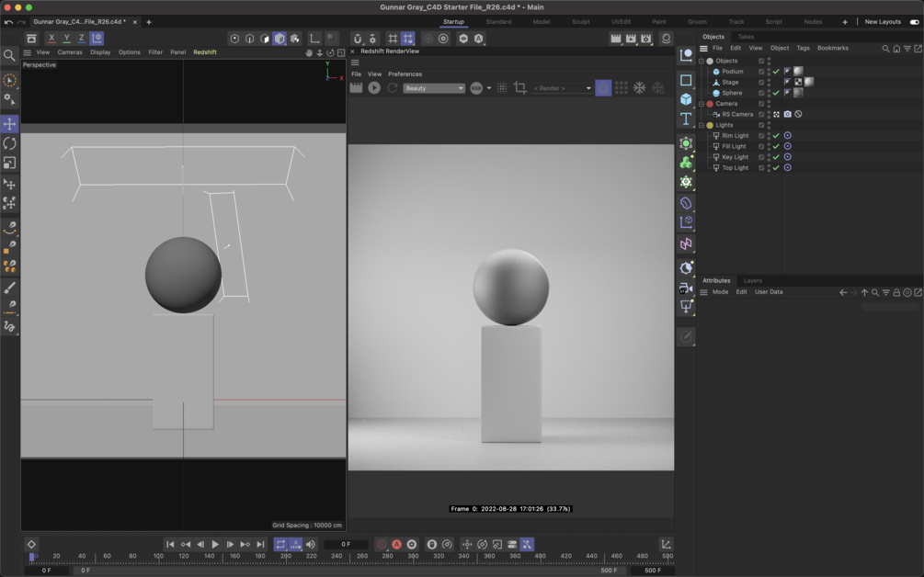924x577 pixels.
Task: Switch to the Layers tab
Action: click(x=752, y=281)
